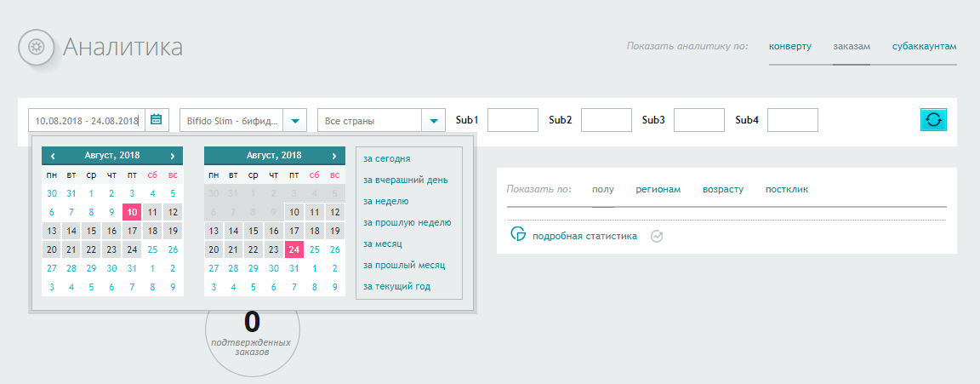Go to previous month in left calendar
The width and height of the screenshot is (980, 384).
pos(53,156)
